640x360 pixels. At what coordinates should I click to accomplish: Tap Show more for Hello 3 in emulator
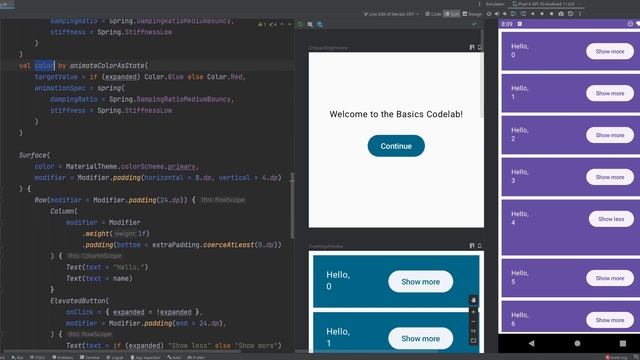(610, 177)
